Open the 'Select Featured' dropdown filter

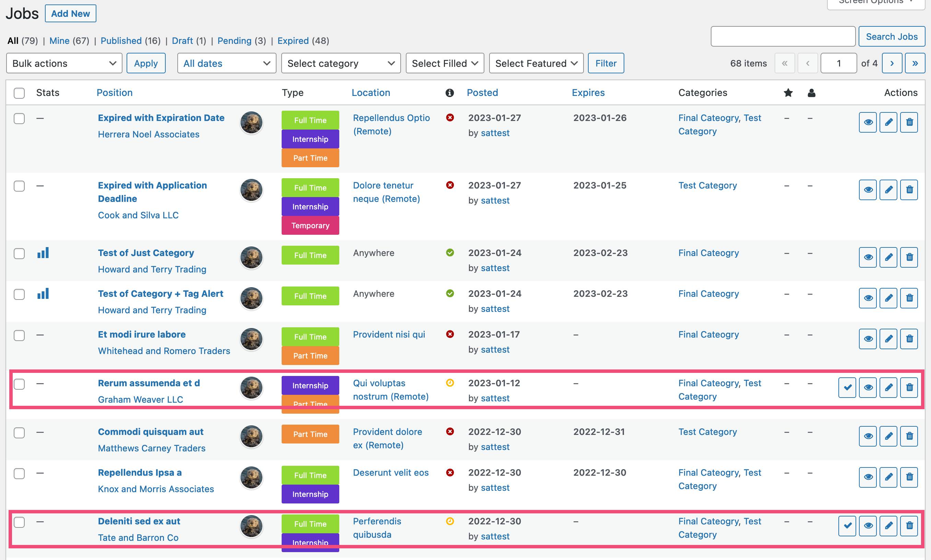click(535, 63)
